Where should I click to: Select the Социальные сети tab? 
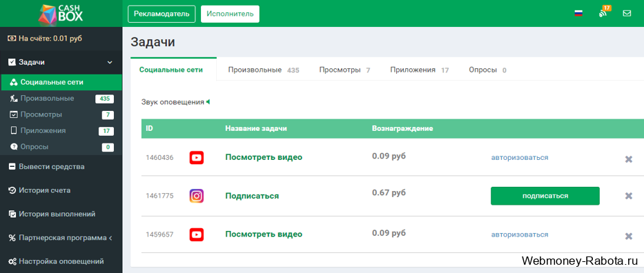(x=173, y=70)
